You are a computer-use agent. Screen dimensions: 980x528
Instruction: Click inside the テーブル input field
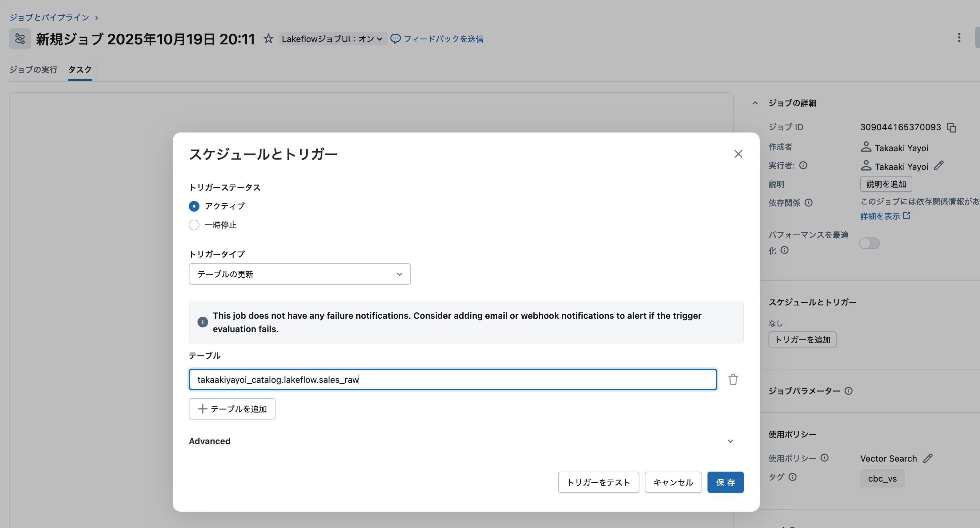click(452, 379)
